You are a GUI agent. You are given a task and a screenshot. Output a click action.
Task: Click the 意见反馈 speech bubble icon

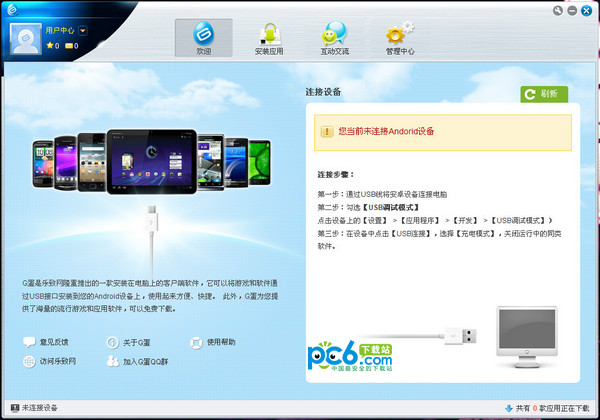(x=27, y=343)
